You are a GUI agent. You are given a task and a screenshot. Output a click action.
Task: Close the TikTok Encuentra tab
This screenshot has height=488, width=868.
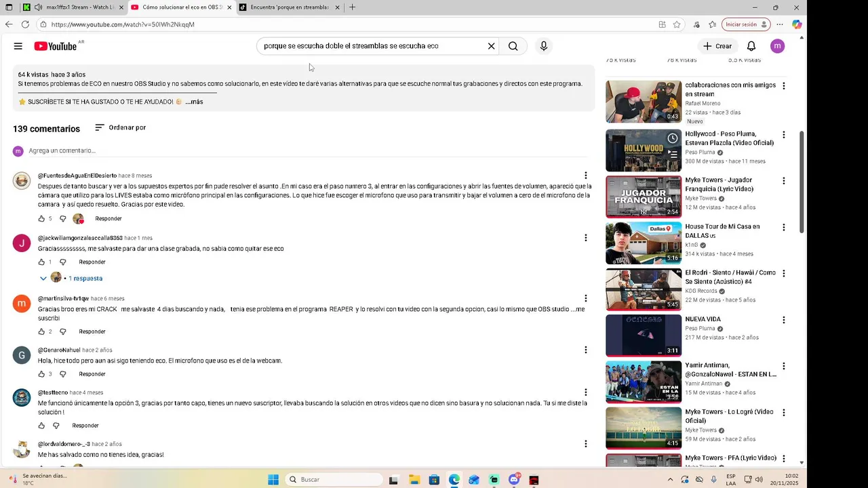point(337,7)
